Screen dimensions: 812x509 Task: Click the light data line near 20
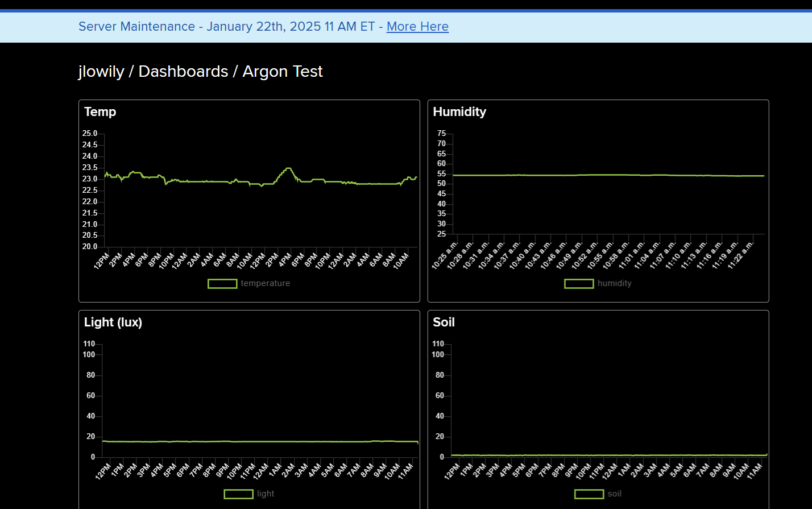coord(260,441)
